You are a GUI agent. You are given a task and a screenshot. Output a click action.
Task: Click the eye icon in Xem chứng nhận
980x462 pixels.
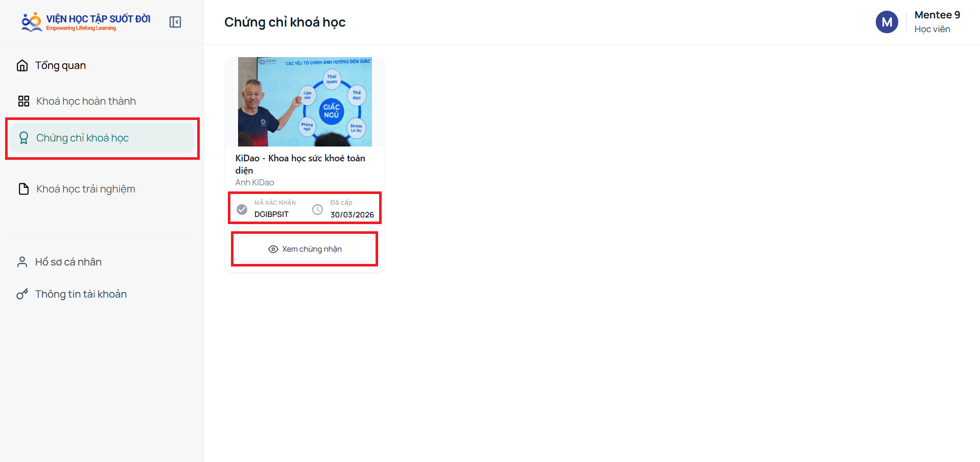[x=273, y=249]
